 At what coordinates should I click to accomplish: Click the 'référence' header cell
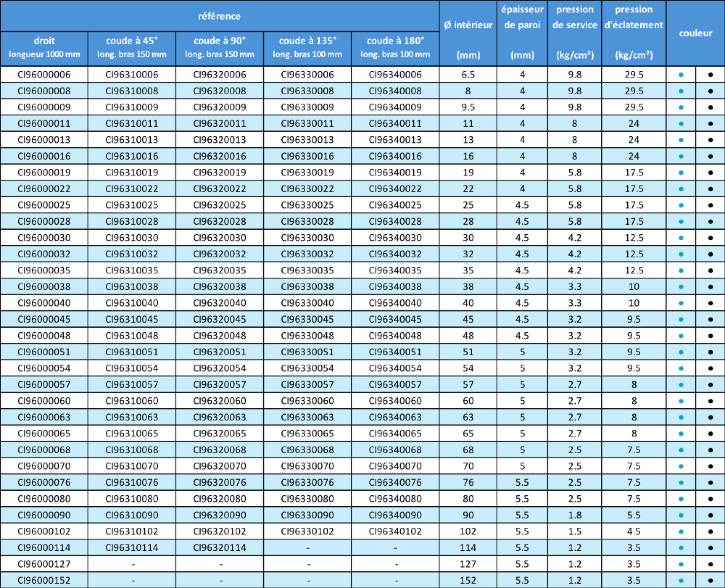(x=219, y=16)
